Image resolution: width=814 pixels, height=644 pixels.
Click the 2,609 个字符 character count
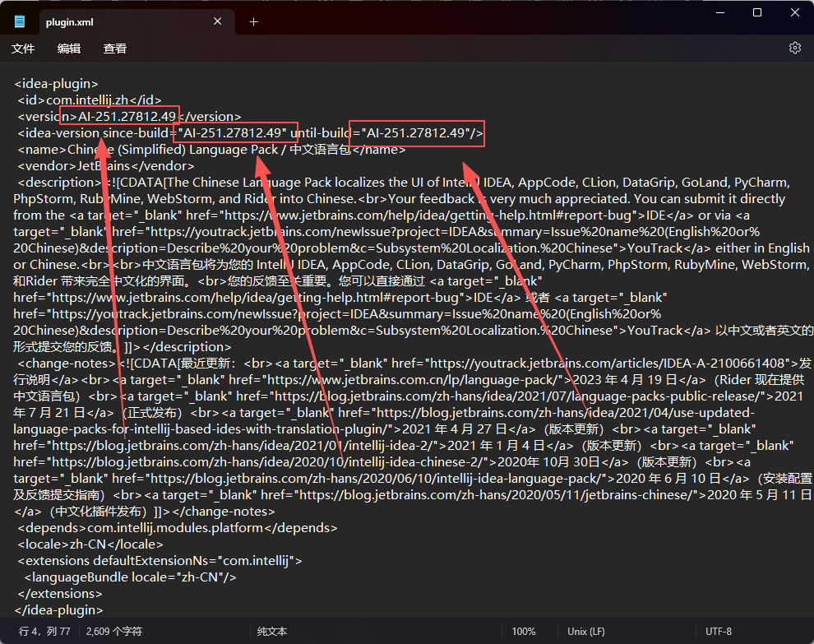tap(120, 632)
